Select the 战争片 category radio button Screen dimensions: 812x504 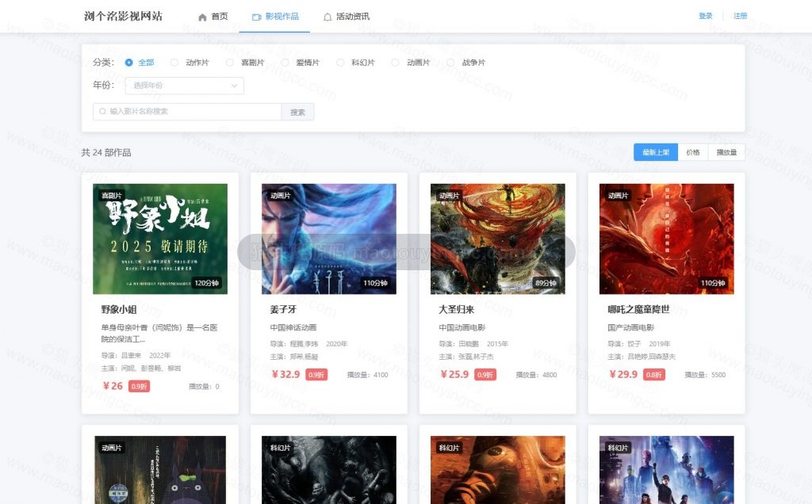(450, 63)
